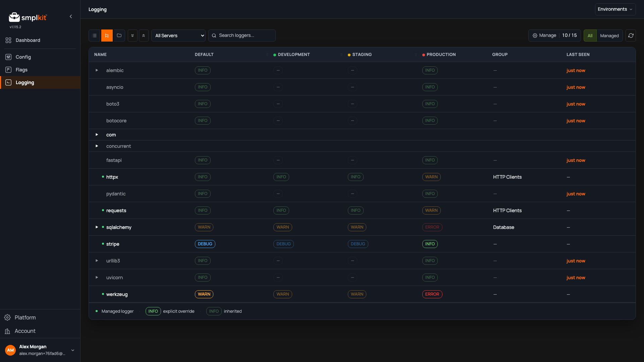Click uvicorn production INFO level
The height and width of the screenshot is (362, 644).
pyautogui.click(x=430, y=278)
